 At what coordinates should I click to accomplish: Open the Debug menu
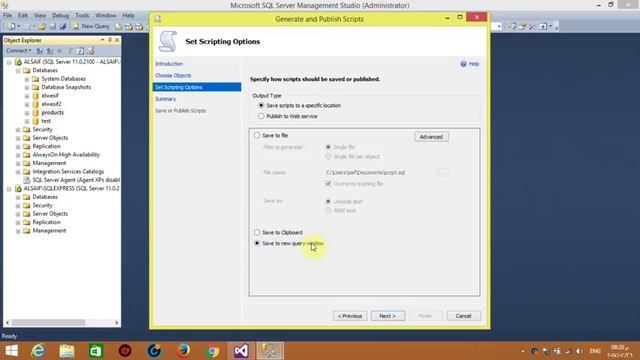point(60,15)
